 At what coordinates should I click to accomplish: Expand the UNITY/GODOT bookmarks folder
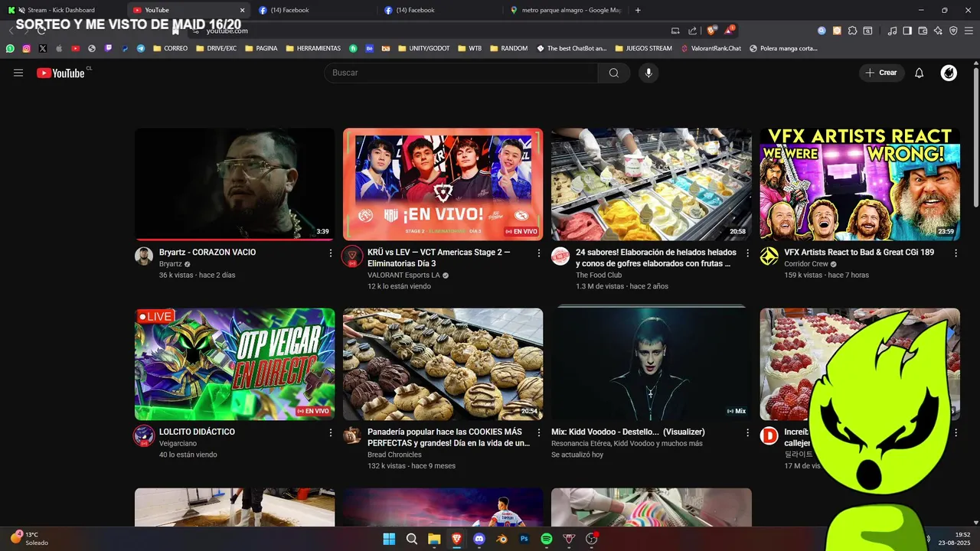point(423,48)
